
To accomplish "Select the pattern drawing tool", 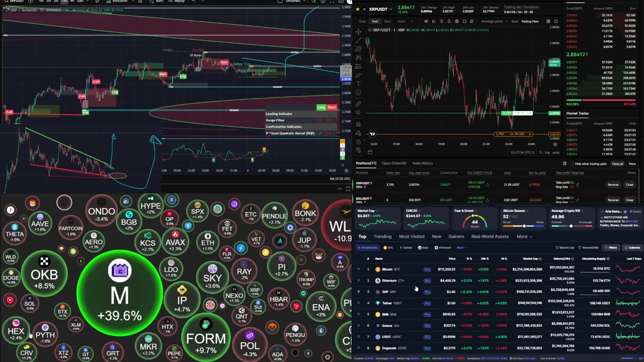I will [x=358, y=57].
